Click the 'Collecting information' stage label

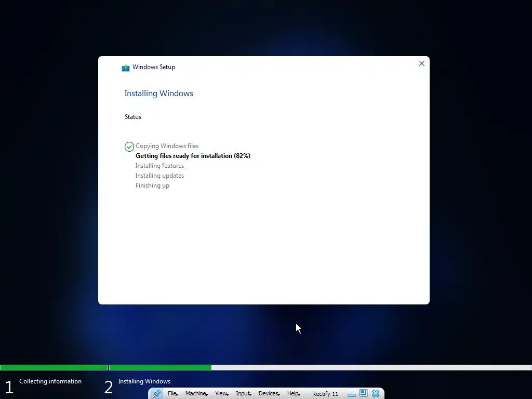tap(50, 381)
